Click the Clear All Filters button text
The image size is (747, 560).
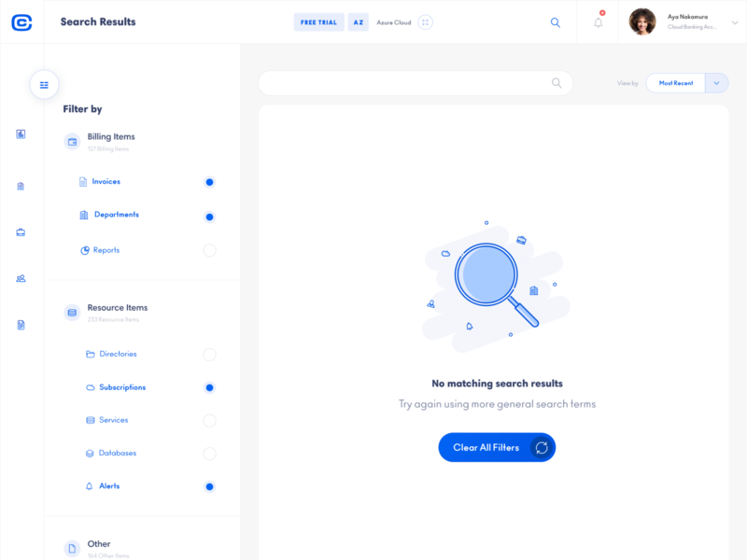tap(486, 448)
